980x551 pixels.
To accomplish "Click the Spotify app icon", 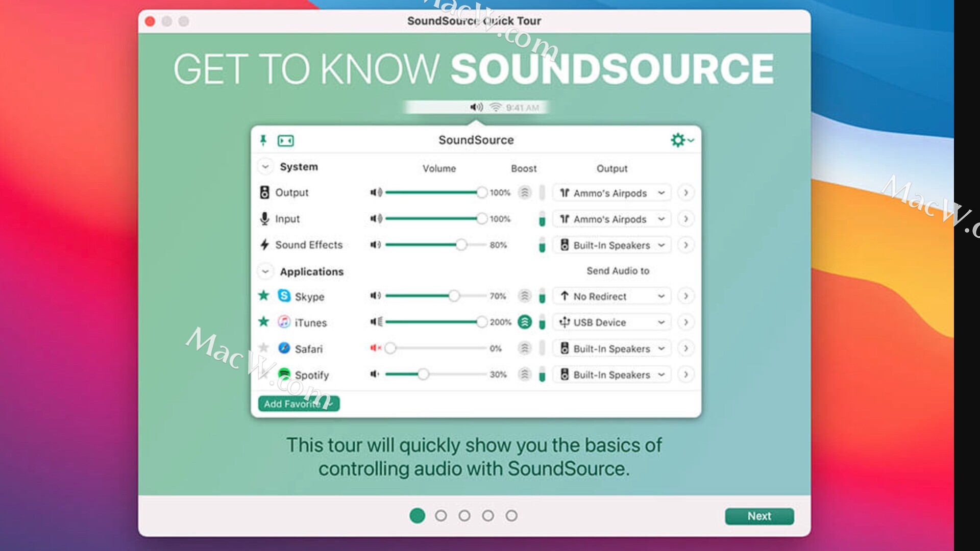I will tap(284, 374).
